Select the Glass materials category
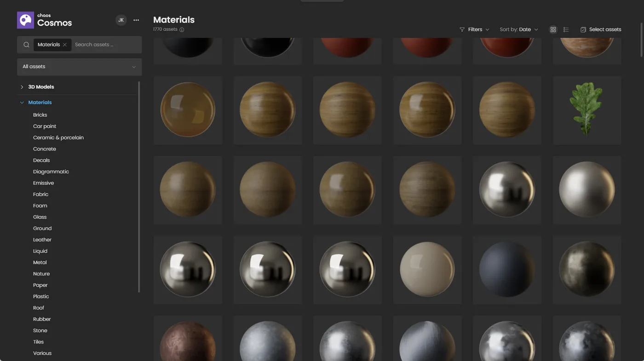The width and height of the screenshot is (644, 361). [x=40, y=217]
